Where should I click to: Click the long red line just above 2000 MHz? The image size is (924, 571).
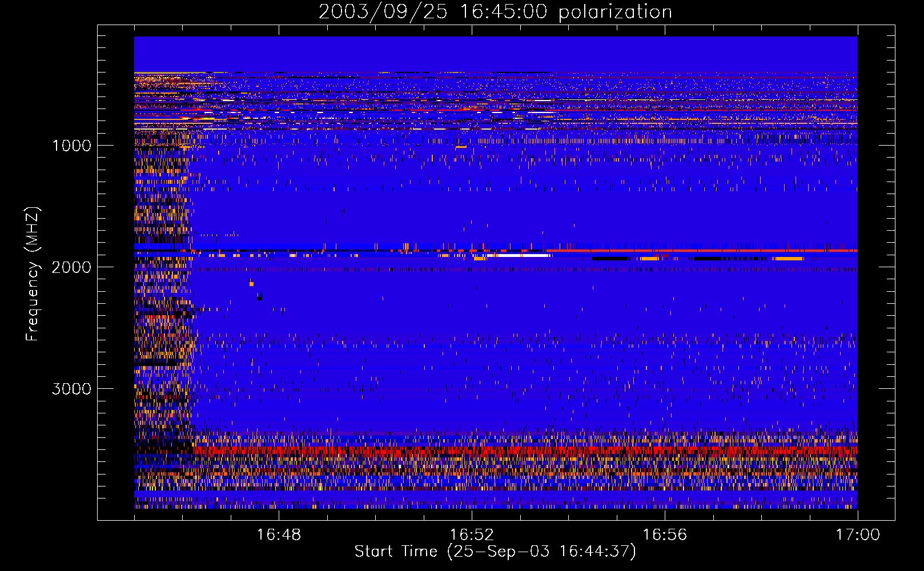tap(701, 251)
